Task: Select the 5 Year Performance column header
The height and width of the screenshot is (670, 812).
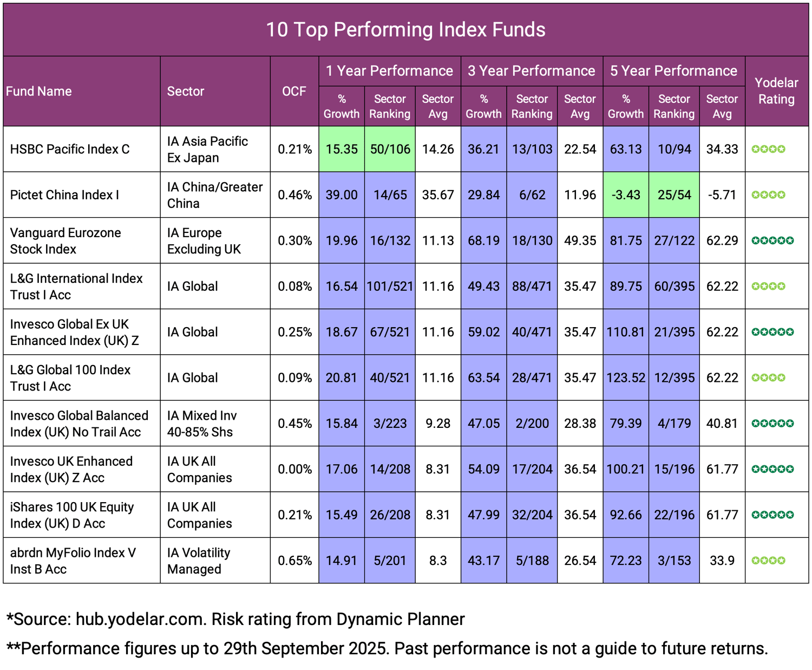Action: (x=673, y=71)
